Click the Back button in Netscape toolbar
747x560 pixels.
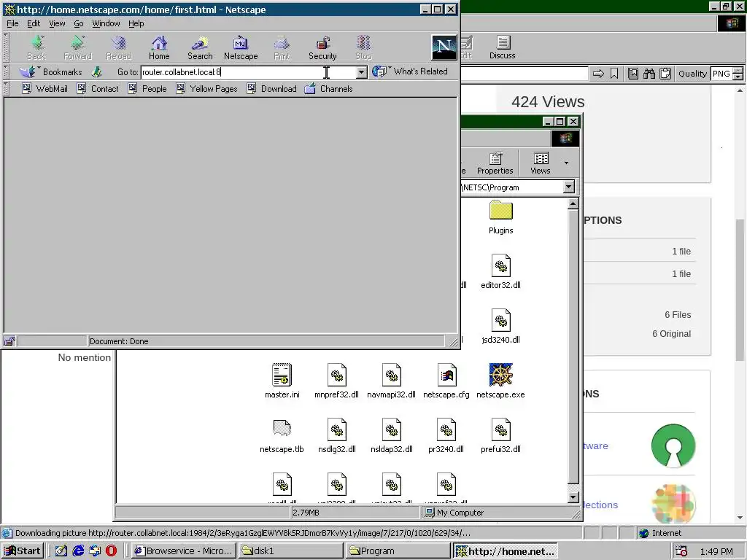pos(36,48)
